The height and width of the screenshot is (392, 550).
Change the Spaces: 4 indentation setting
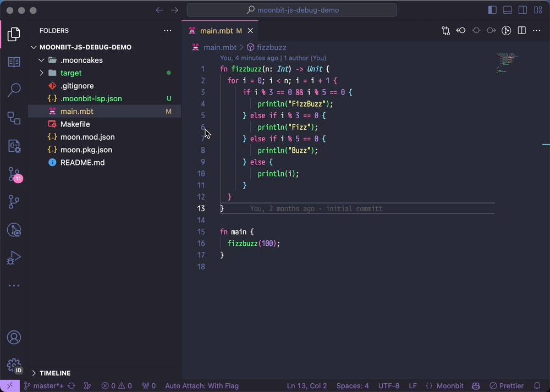click(353, 386)
